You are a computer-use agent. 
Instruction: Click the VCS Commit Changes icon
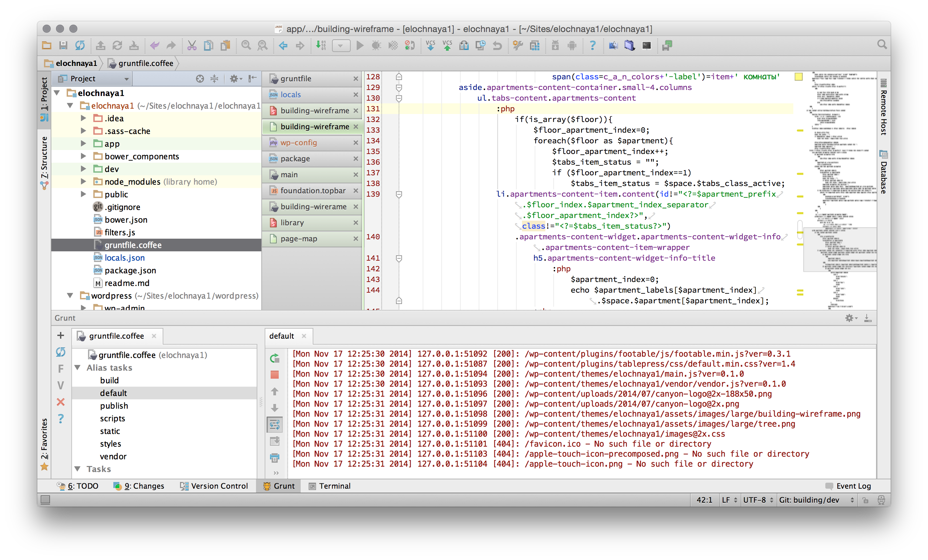447,46
